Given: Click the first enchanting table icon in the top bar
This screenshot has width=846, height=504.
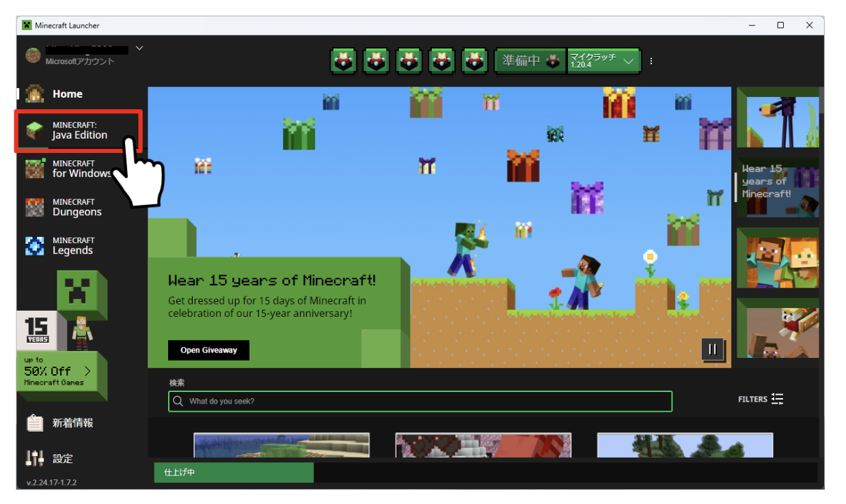Looking at the screenshot, I should click(x=344, y=61).
